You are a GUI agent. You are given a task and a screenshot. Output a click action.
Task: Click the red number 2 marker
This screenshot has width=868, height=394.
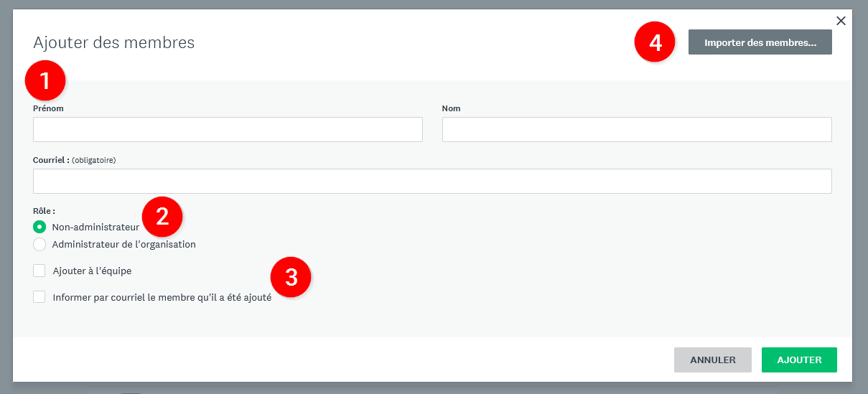coord(162,216)
